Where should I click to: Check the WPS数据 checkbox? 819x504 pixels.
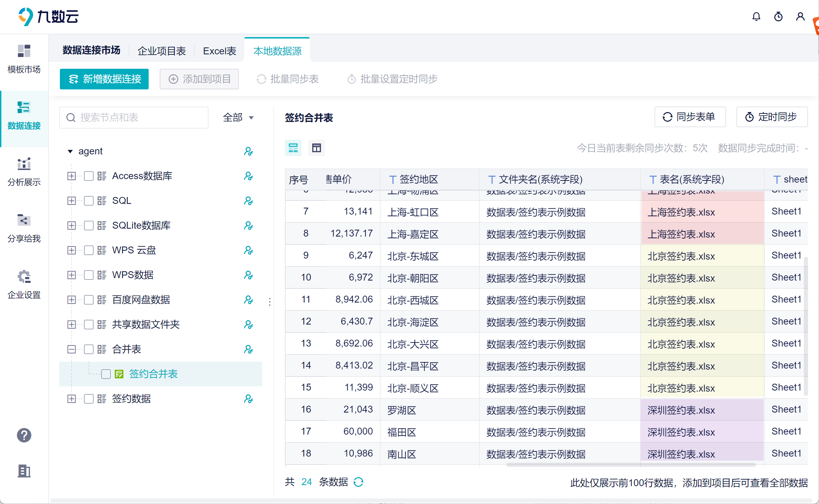[89, 275]
